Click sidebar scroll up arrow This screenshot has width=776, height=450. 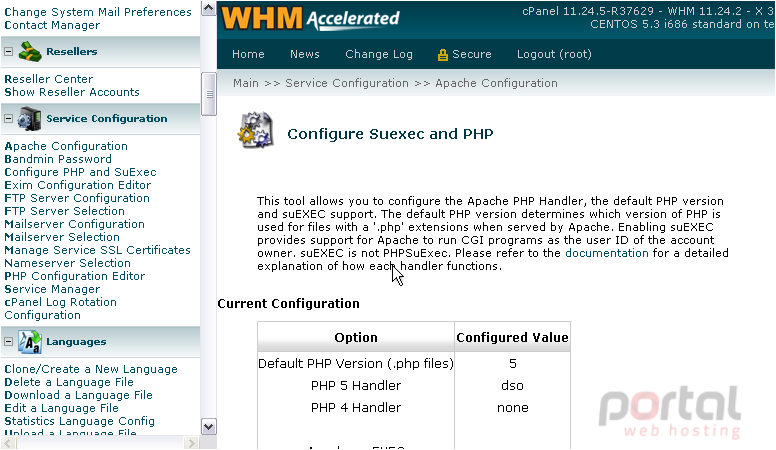[x=209, y=8]
